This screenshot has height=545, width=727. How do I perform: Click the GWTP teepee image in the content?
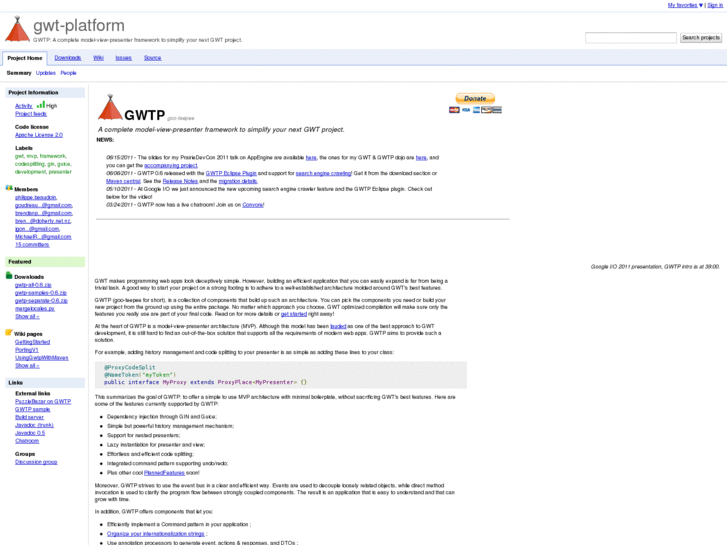[x=110, y=107]
